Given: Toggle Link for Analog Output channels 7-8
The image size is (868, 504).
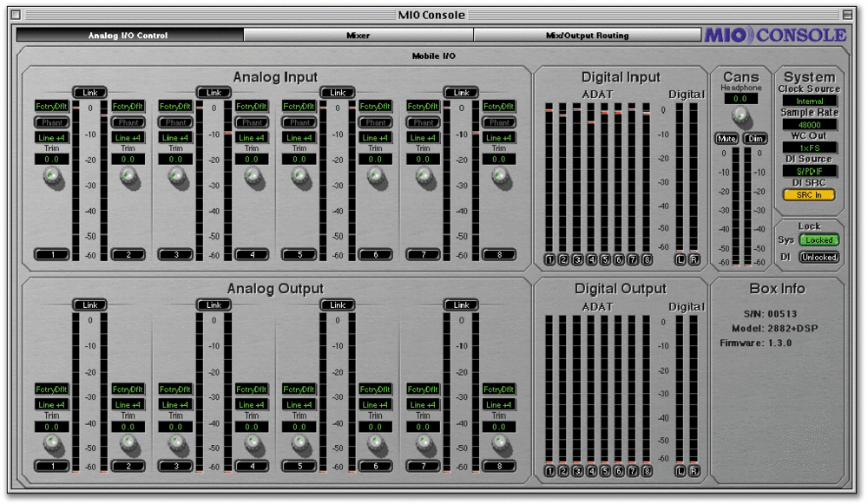Looking at the screenshot, I should tap(462, 304).
